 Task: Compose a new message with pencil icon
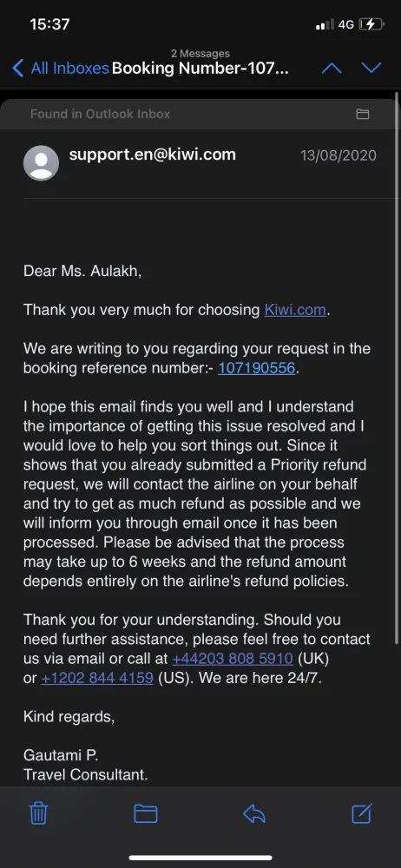(362, 813)
